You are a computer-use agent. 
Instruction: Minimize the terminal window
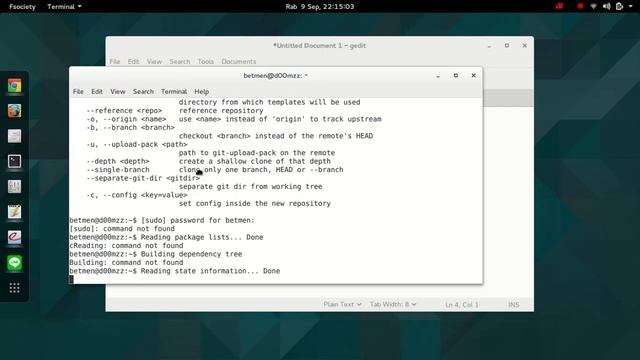click(x=438, y=76)
